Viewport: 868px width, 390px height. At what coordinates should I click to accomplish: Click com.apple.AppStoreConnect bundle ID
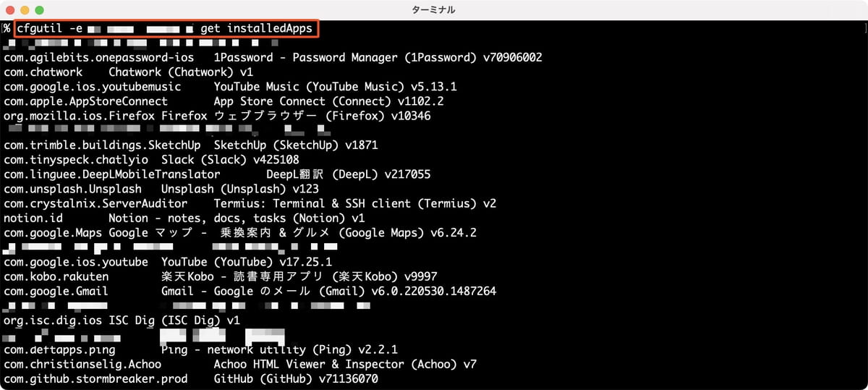click(85, 101)
